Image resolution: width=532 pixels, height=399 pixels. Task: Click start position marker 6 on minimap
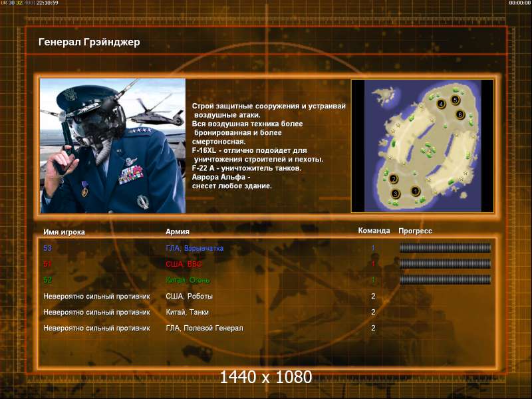tap(460, 114)
